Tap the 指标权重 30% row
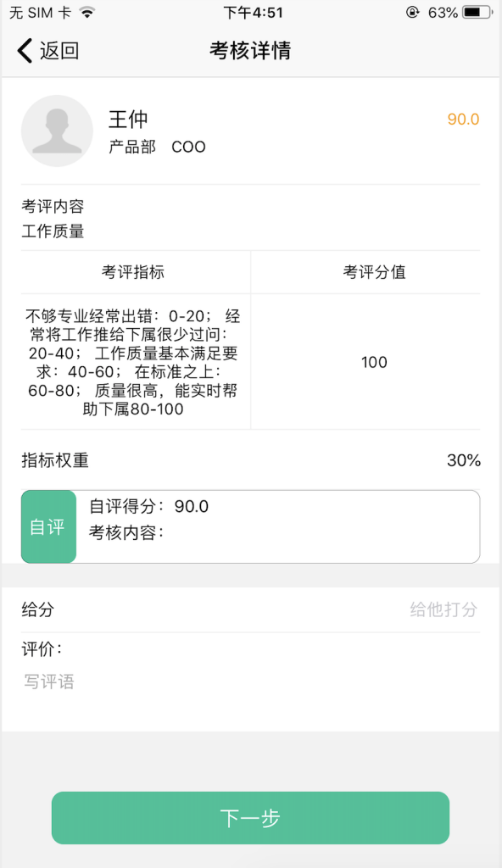This screenshot has height=868, width=502. [250, 460]
